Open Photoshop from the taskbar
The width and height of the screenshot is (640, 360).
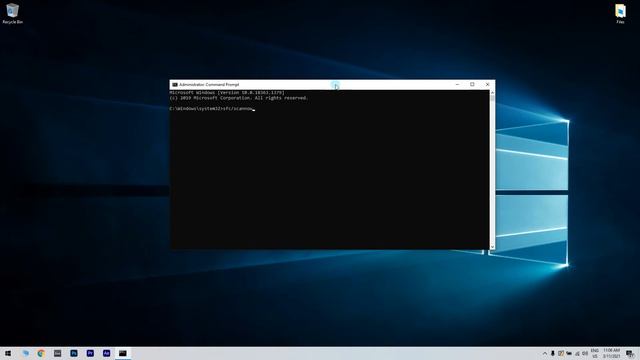point(74,353)
